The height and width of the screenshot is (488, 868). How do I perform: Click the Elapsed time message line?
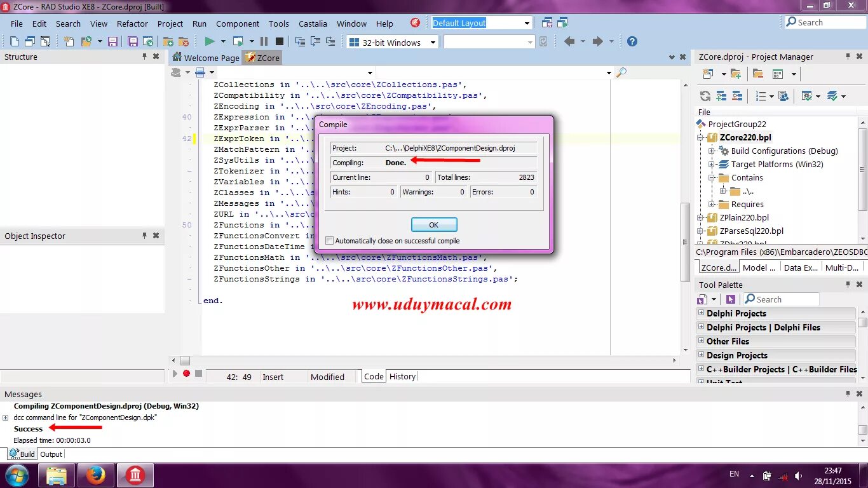coord(52,440)
